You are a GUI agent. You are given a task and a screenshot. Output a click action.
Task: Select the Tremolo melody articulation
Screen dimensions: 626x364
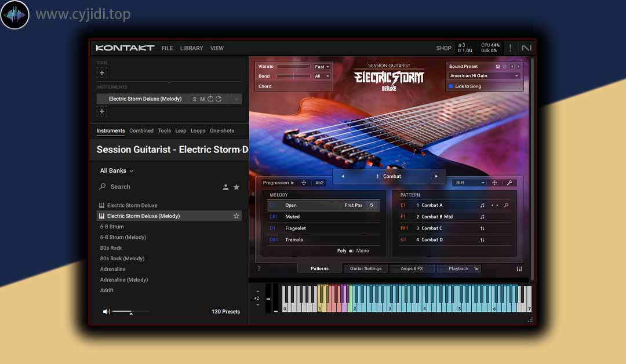323,240
